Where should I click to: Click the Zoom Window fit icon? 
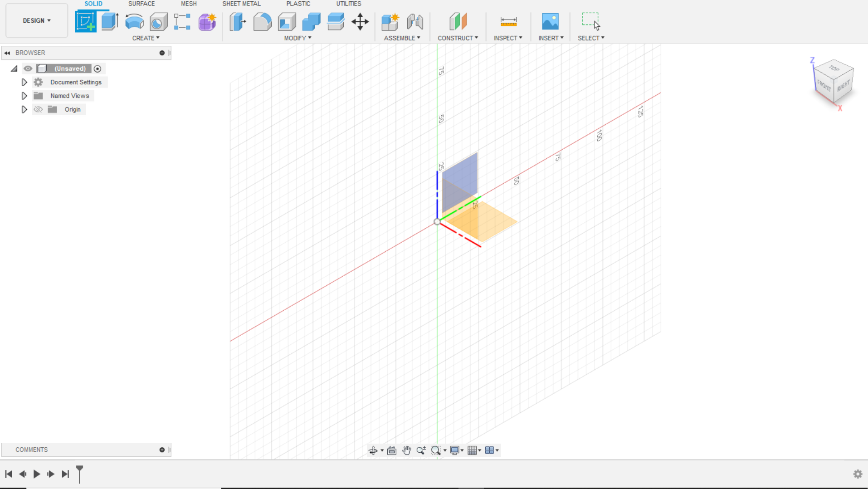pyautogui.click(x=436, y=450)
